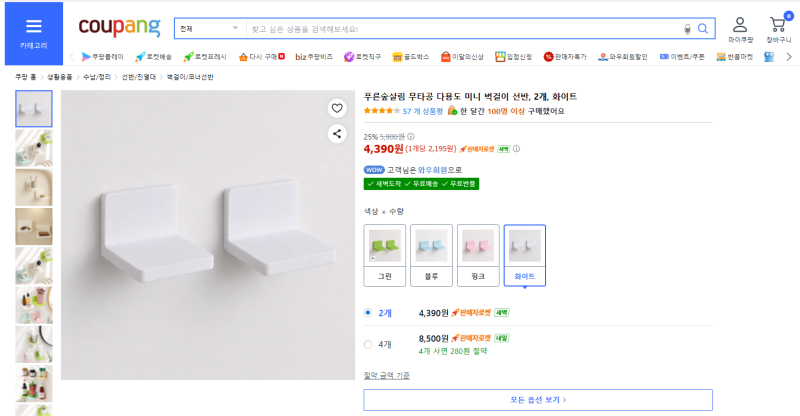Open the 장바구니 shopping cart

coord(779,30)
